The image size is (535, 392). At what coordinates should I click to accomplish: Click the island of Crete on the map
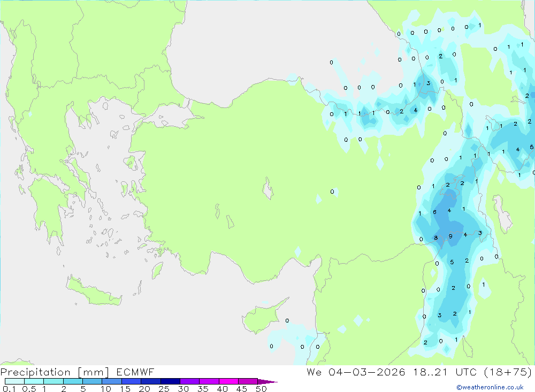[x=94, y=291]
